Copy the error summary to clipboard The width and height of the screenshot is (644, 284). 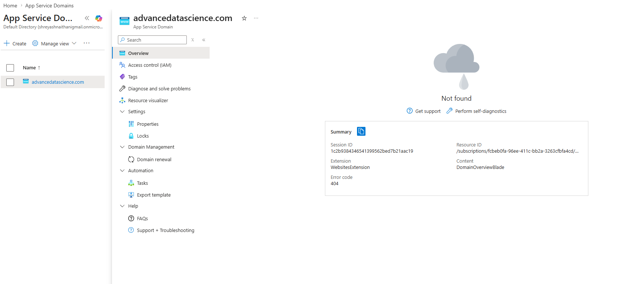361,131
